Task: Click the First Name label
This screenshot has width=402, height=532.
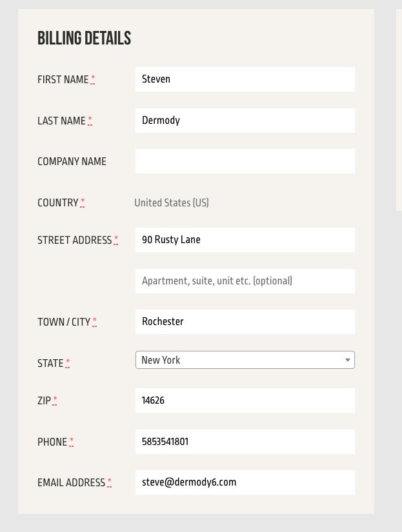Action: pyautogui.click(x=63, y=80)
